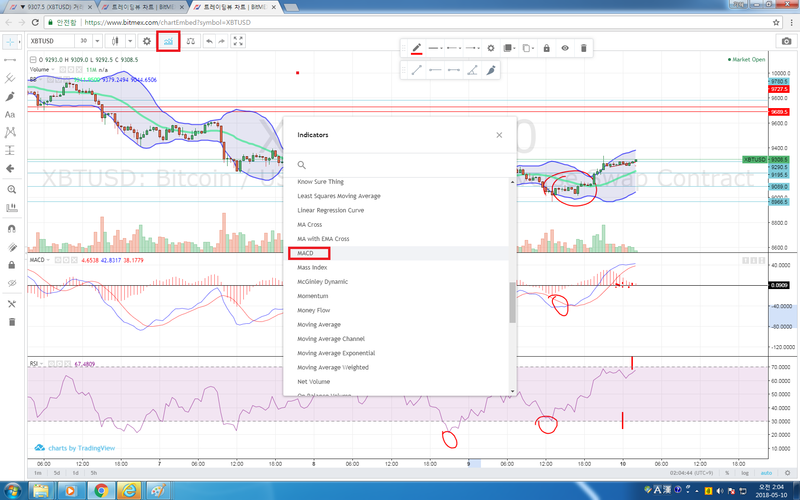Viewport: 800px width, 500px height.
Task: Open drawing settings gear in floating toolbar
Action: coord(491,48)
